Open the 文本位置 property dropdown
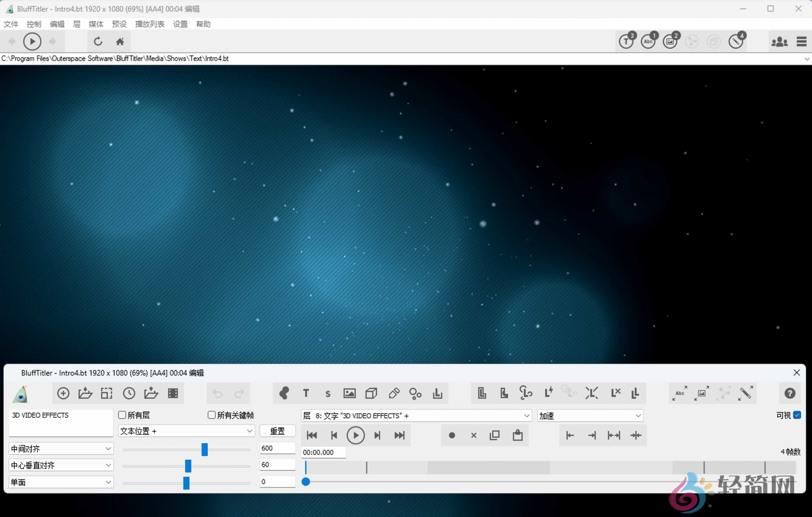The height and width of the screenshot is (517, 812). click(186, 431)
